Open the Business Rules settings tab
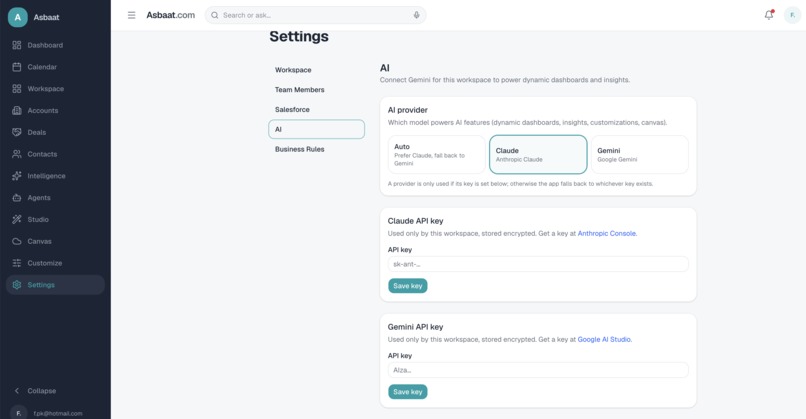 tap(316, 149)
